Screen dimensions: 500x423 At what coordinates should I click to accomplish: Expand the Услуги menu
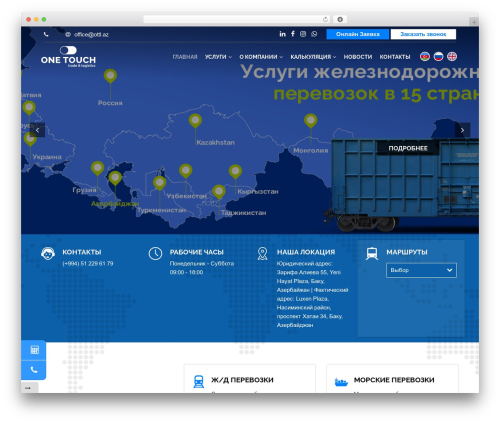point(218,57)
